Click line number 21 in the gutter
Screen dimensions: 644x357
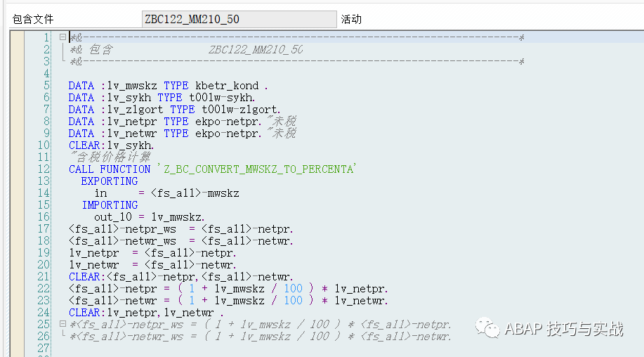(44, 276)
